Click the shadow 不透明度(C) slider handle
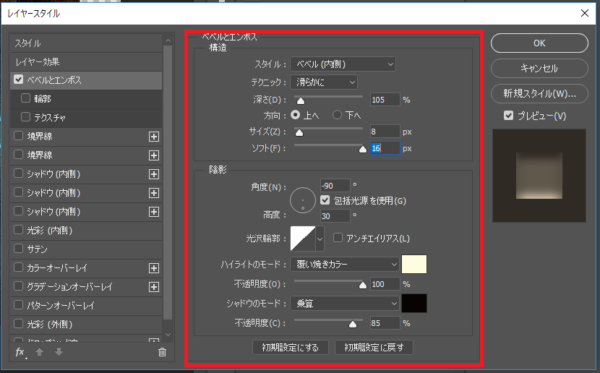The width and height of the screenshot is (600, 373). pos(353,324)
